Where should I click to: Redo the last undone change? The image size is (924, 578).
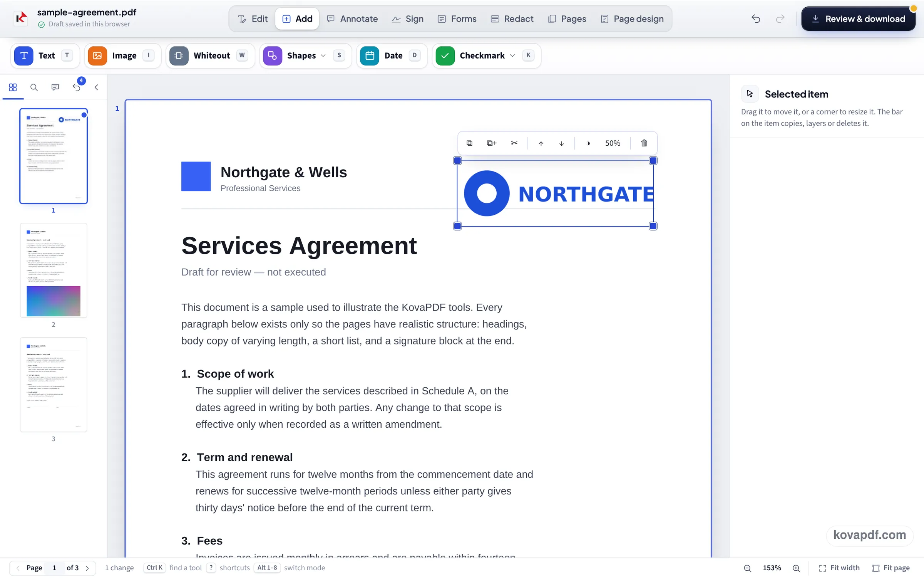pos(780,19)
